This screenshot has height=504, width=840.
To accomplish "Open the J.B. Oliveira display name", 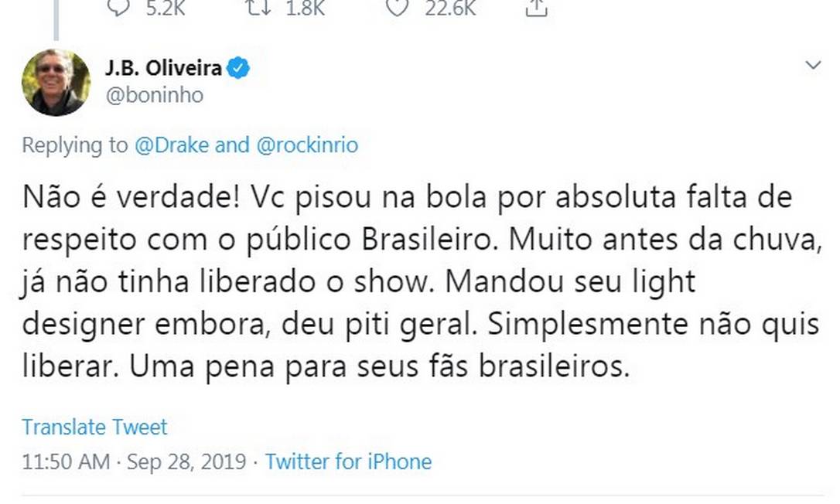I will pyautogui.click(x=163, y=69).
